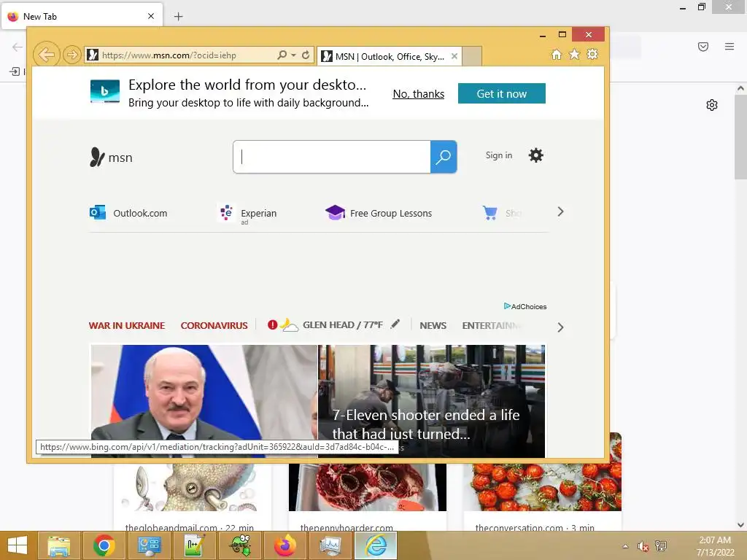The height and width of the screenshot is (560, 747).
Task: Click the Bing wallpaper app icon
Action: [x=105, y=91]
